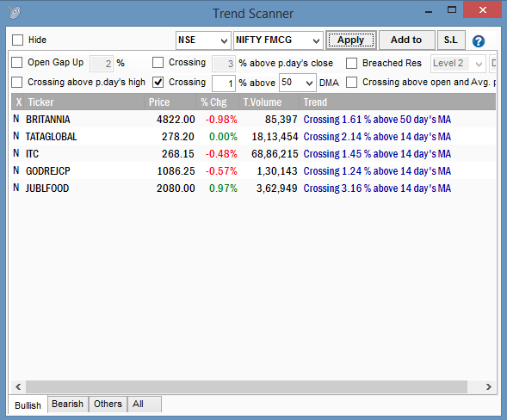Screen dimensions: 507x420
Task: Select the ITC ticker row
Action: pos(253,153)
